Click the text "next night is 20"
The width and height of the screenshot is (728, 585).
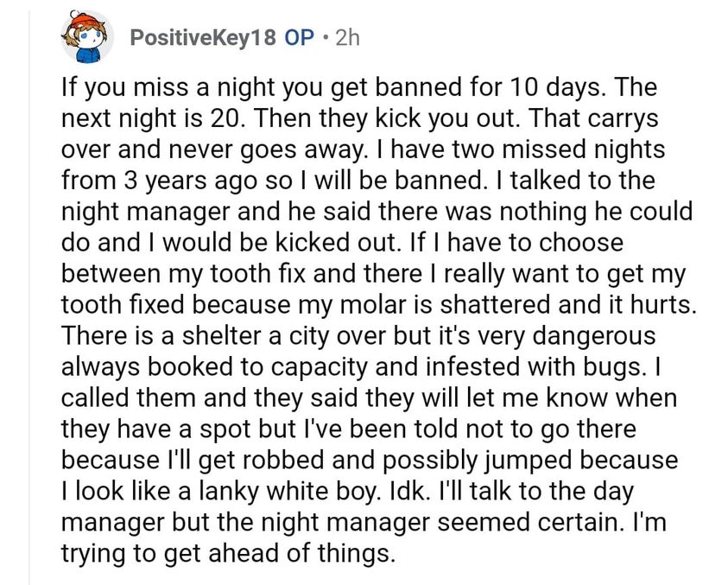click(151, 118)
